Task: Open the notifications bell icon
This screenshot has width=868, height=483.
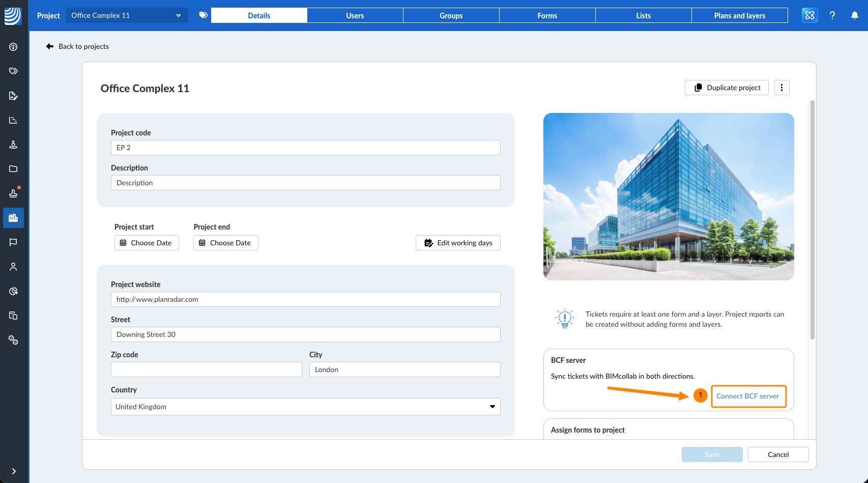Action: pyautogui.click(x=855, y=15)
